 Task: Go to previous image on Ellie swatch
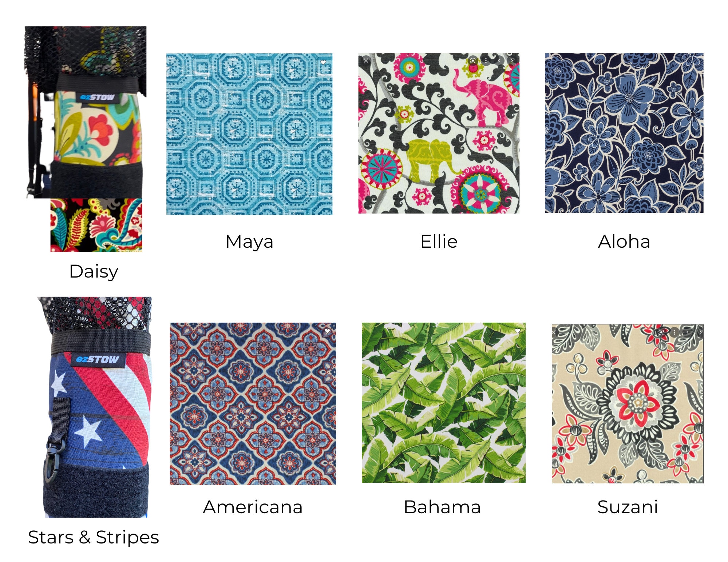pos(499,60)
